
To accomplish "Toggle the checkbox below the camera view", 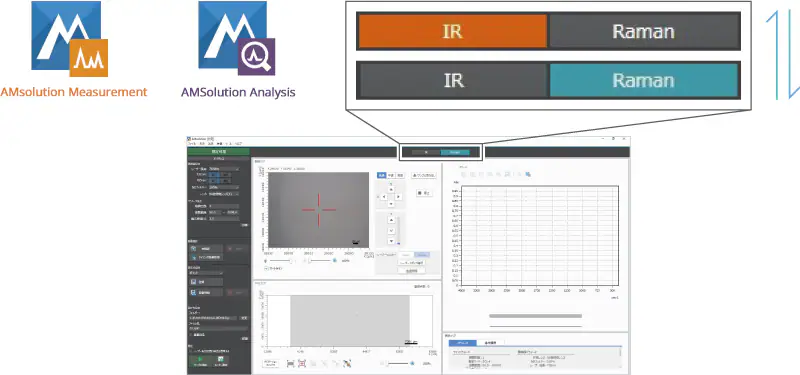I will (x=266, y=268).
